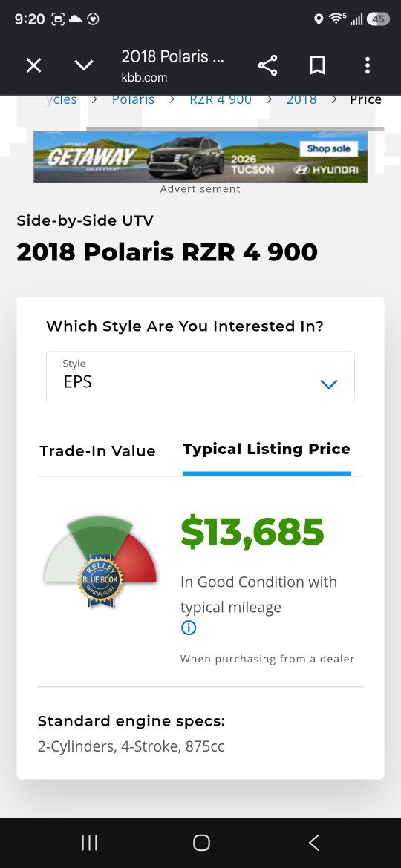Go to the 2018 breadcrumb link

coord(301,99)
